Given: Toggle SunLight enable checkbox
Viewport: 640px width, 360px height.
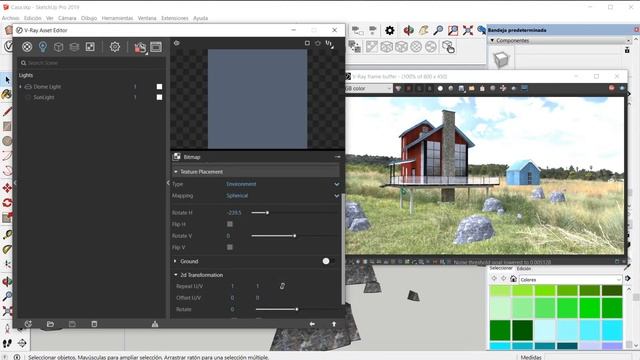Looking at the screenshot, I should (x=159, y=97).
